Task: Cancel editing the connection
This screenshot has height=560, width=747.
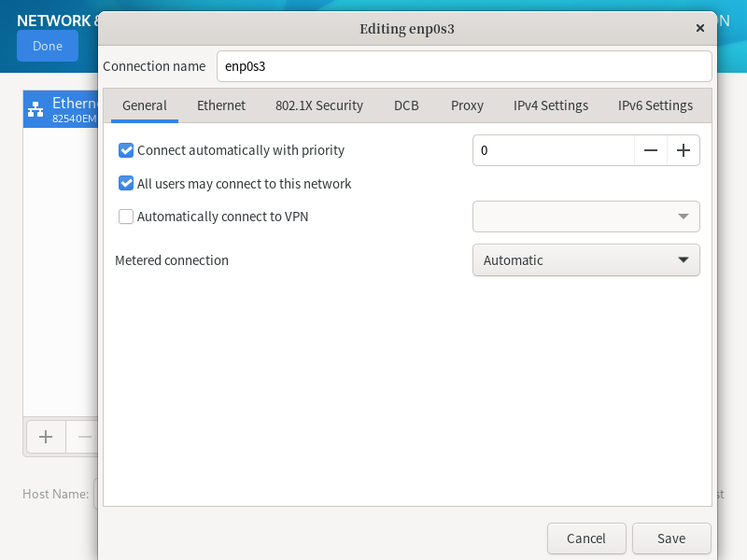Action: pyautogui.click(x=586, y=539)
